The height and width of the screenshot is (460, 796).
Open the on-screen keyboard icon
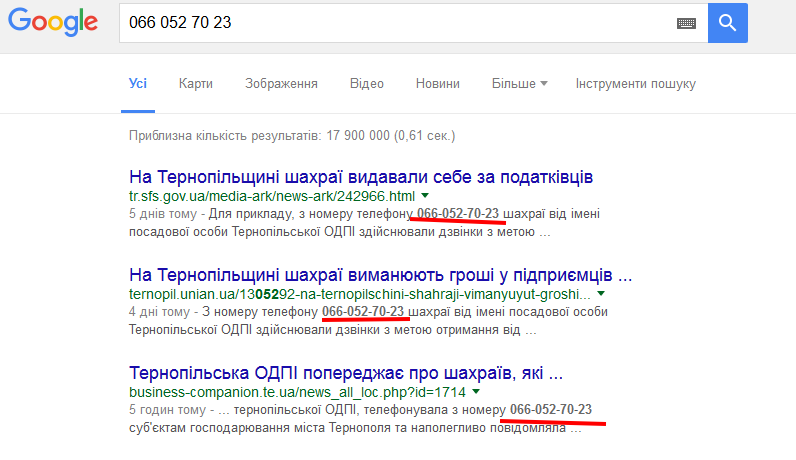click(686, 23)
